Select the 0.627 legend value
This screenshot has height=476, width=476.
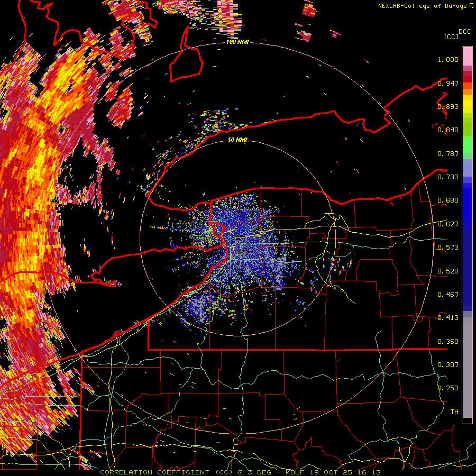(x=448, y=224)
